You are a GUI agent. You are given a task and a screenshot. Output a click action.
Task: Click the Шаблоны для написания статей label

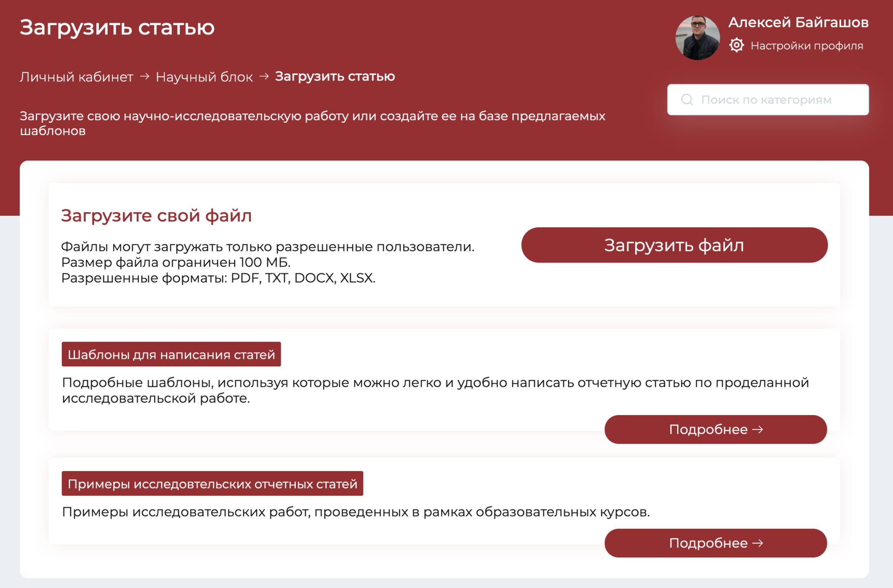(x=171, y=354)
